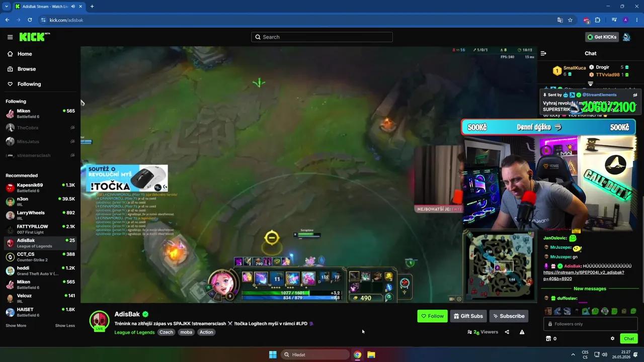The image size is (644, 362).
Task: Open TTVvlad98 leaderboard entry
Action: (608, 74)
